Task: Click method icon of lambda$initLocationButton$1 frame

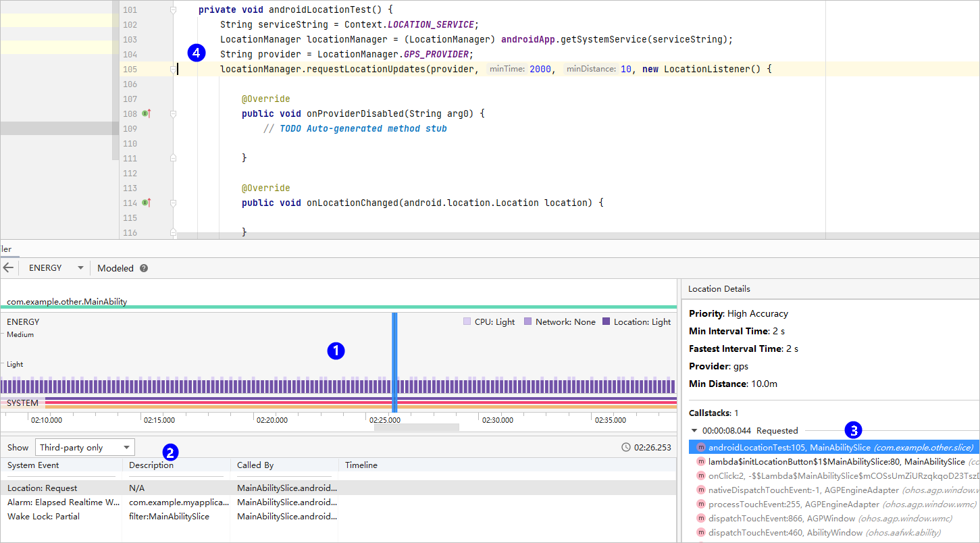Action: click(701, 462)
